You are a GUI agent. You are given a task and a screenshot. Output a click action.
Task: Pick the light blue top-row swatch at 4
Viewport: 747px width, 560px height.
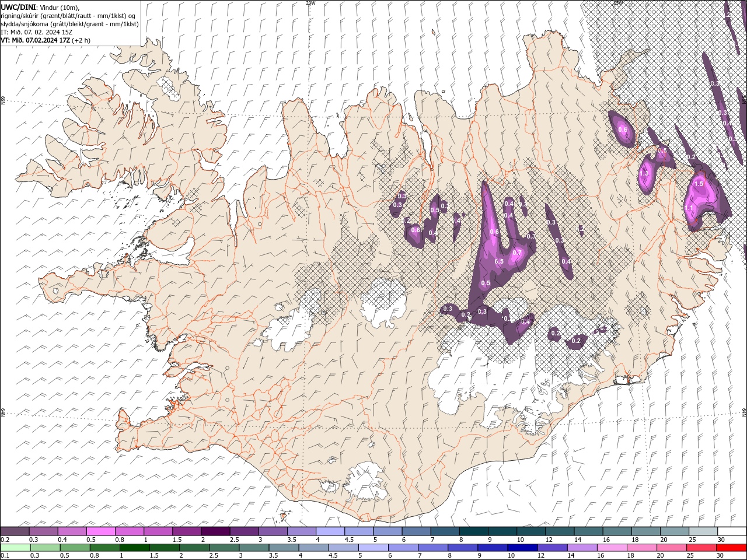pyautogui.click(x=330, y=531)
